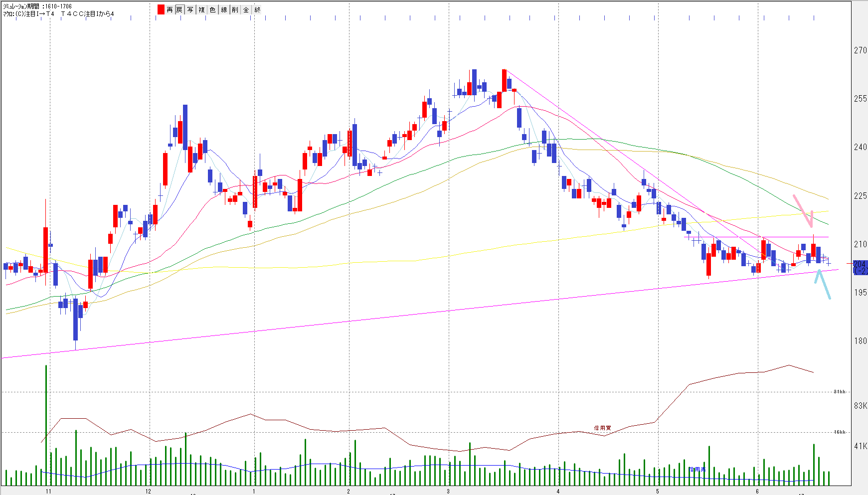Click the 戻 (back) toolbar button
868x495 pixels.
pos(179,9)
